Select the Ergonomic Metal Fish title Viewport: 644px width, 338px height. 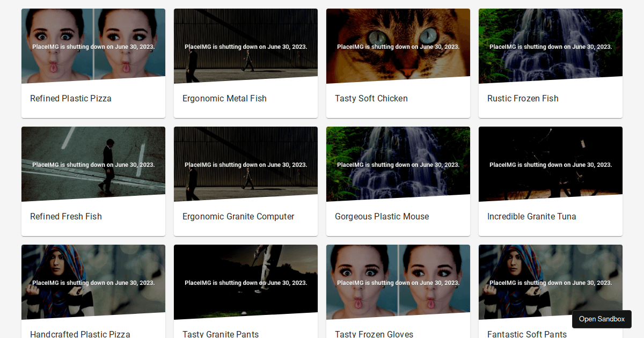(224, 99)
